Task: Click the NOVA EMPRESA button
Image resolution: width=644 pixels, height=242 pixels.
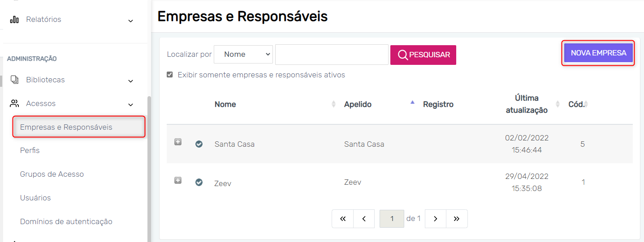Action: [x=598, y=53]
